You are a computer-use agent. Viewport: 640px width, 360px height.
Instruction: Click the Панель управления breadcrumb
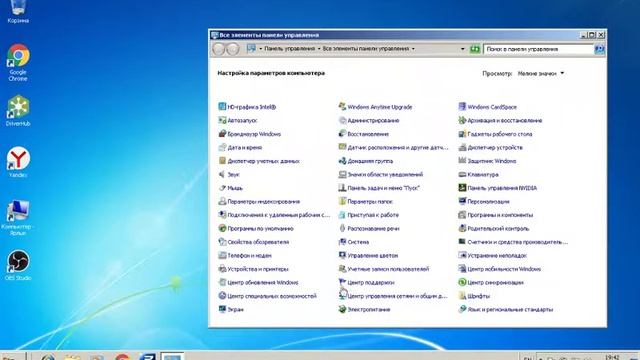(289, 49)
